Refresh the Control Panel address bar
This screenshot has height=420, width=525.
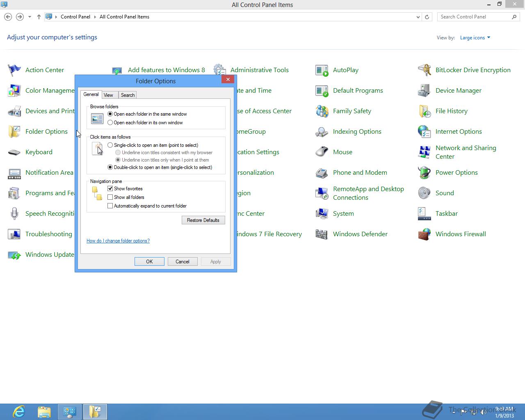[x=427, y=17]
